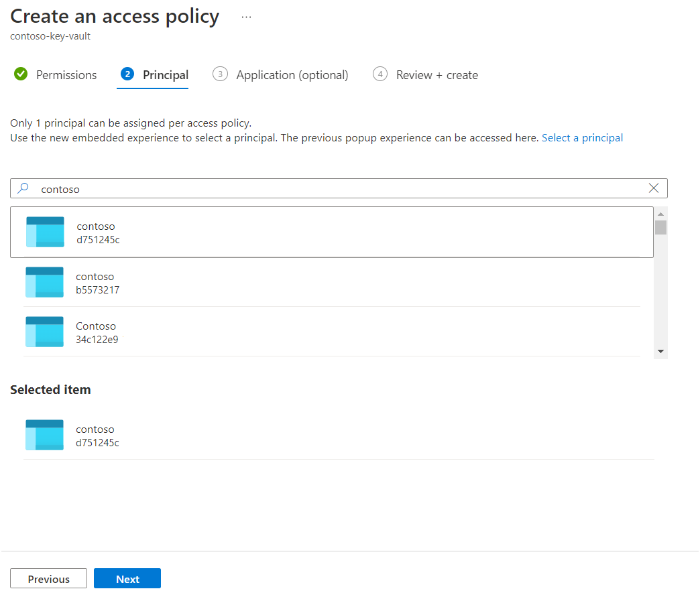Viewport: 700px width, 597px height.
Task: Clear the search box with X
Action: coord(654,188)
